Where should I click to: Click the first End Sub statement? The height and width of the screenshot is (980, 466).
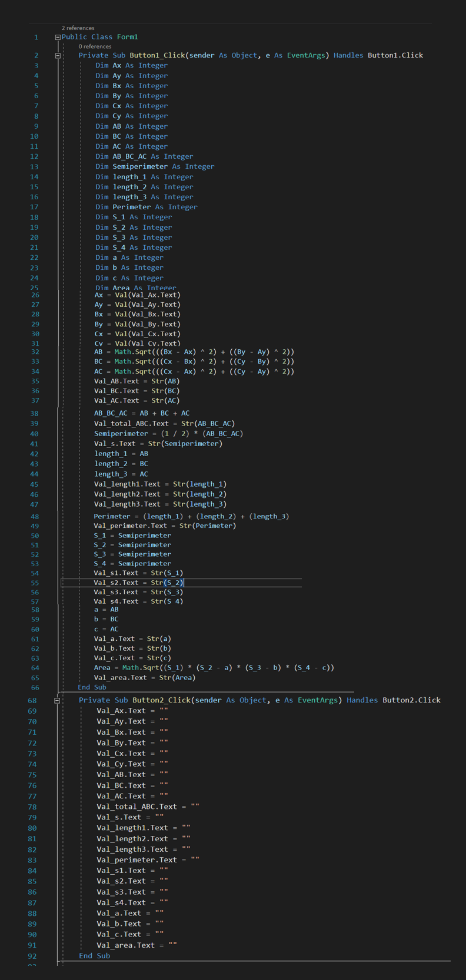(92, 687)
